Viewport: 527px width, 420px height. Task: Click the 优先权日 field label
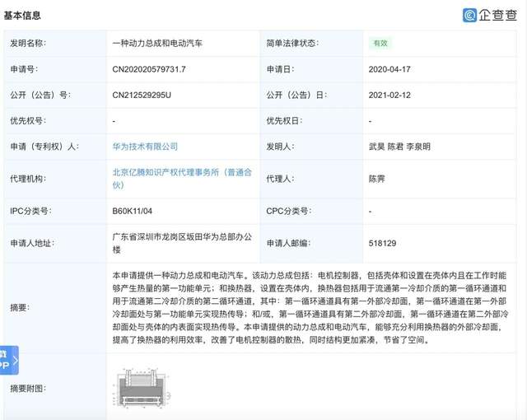click(284, 121)
